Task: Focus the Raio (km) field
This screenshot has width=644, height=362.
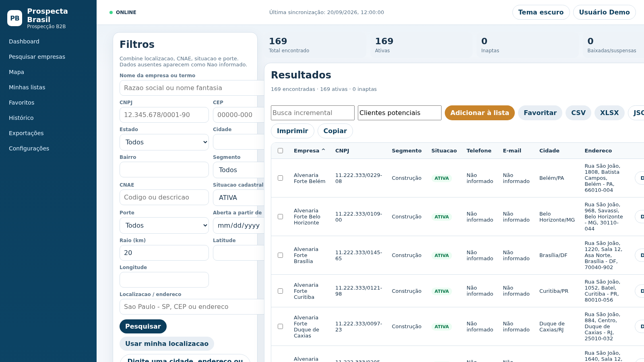Action: [x=164, y=253]
